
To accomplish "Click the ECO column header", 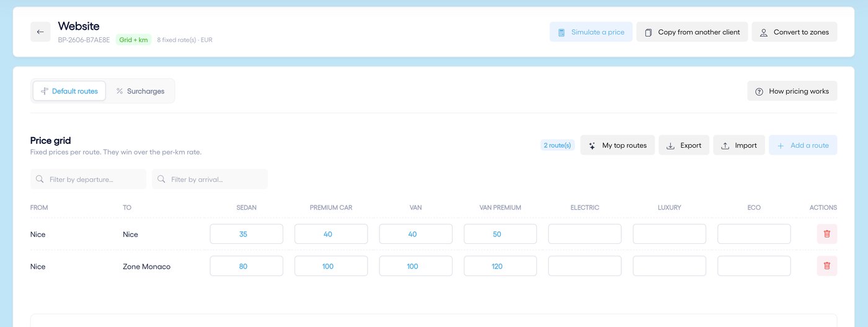I will (754, 207).
